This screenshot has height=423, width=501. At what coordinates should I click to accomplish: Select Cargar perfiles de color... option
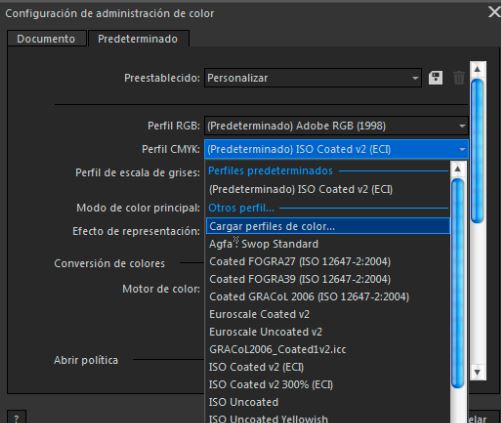[x=328, y=226]
